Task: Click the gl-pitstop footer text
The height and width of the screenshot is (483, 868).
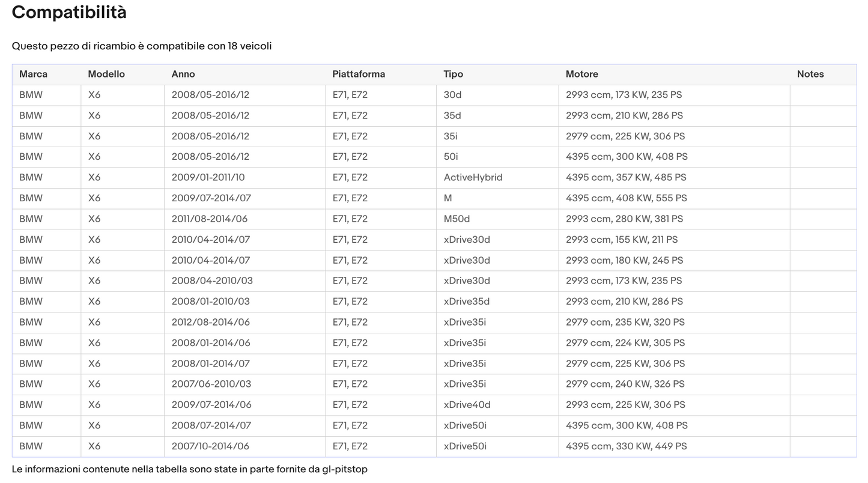Action: point(344,469)
